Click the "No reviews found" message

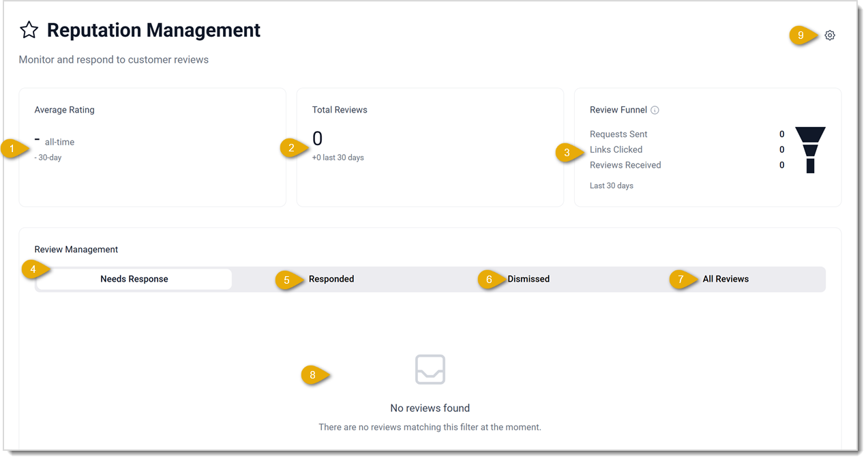pos(430,408)
